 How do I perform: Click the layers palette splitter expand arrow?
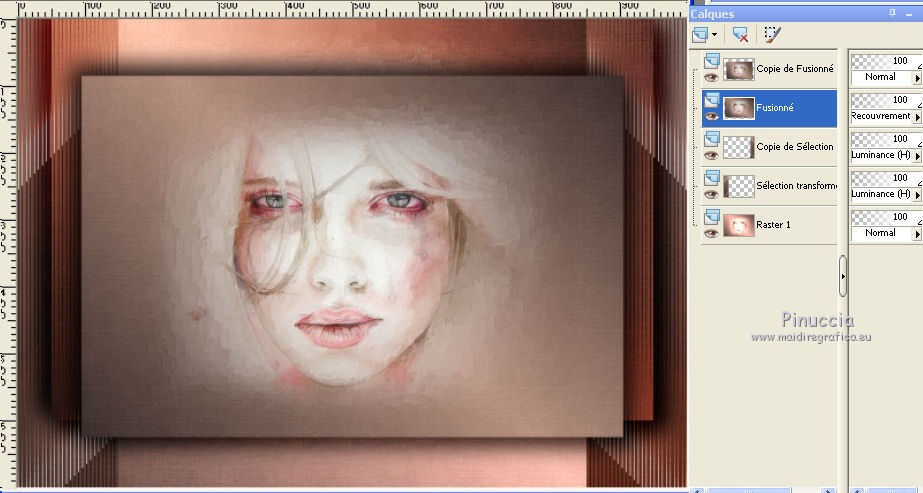[x=843, y=276]
